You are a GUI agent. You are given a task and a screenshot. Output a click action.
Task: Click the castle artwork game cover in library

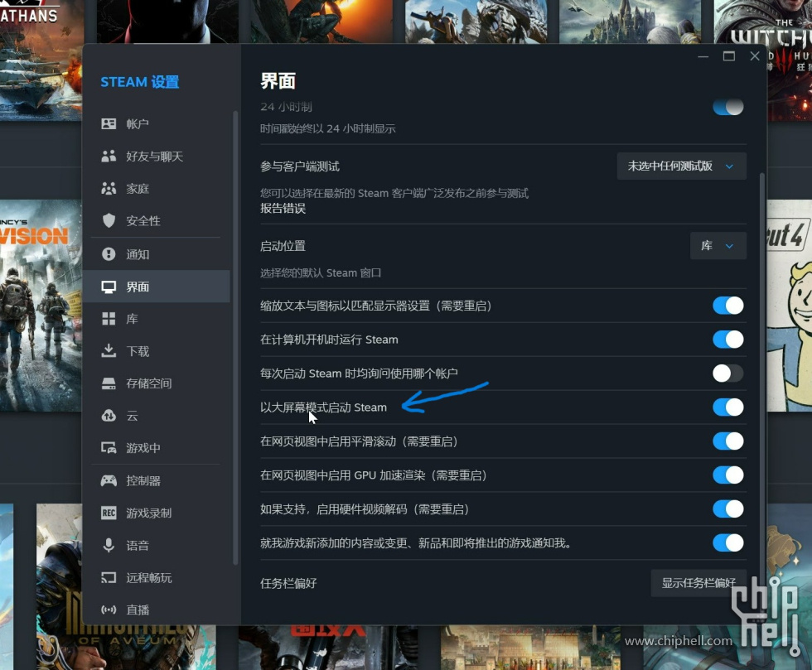631,22
